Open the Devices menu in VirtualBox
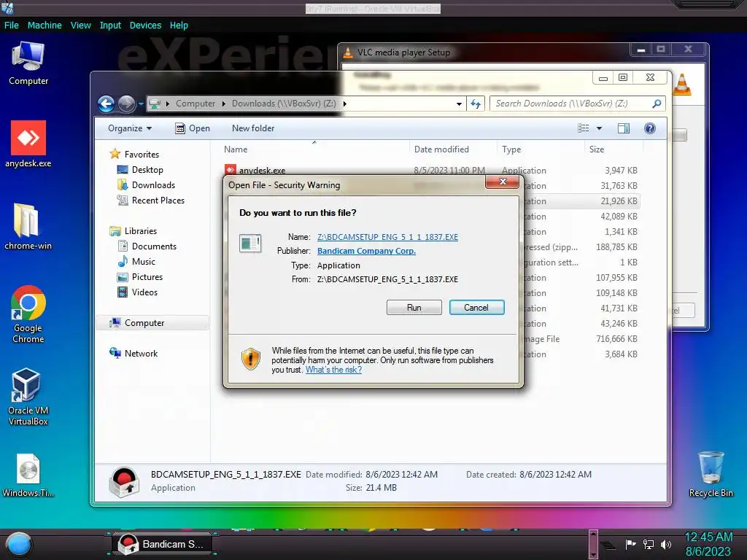 (x=145, y=26)
